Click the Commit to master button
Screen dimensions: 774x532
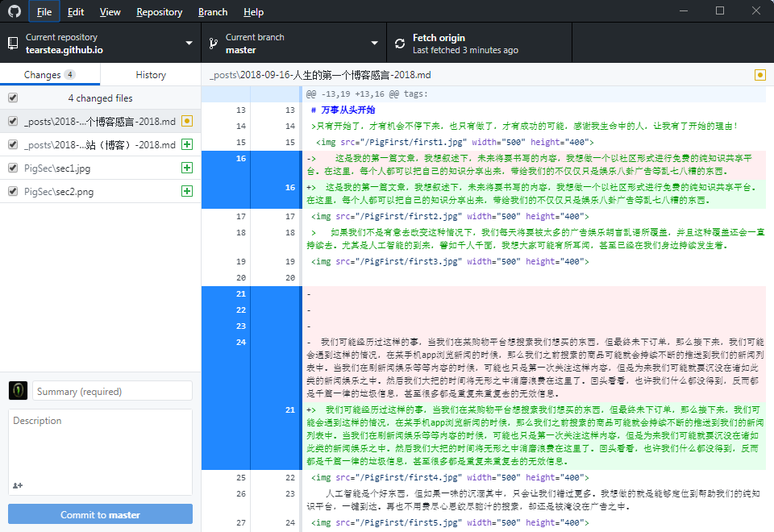coord(100,514)
